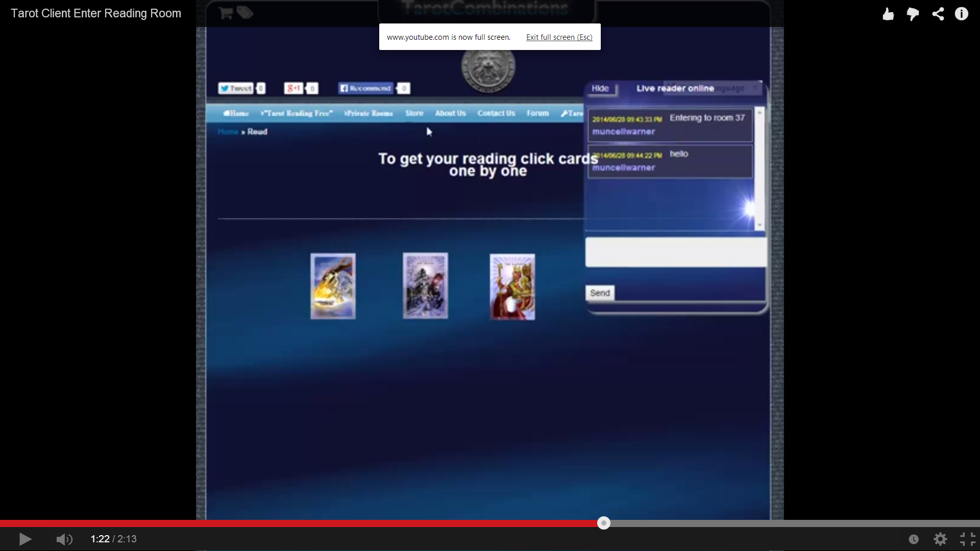The image size is (980, 551).
Task: Exit full screen using corner icon
Action: tap(967, 539)
